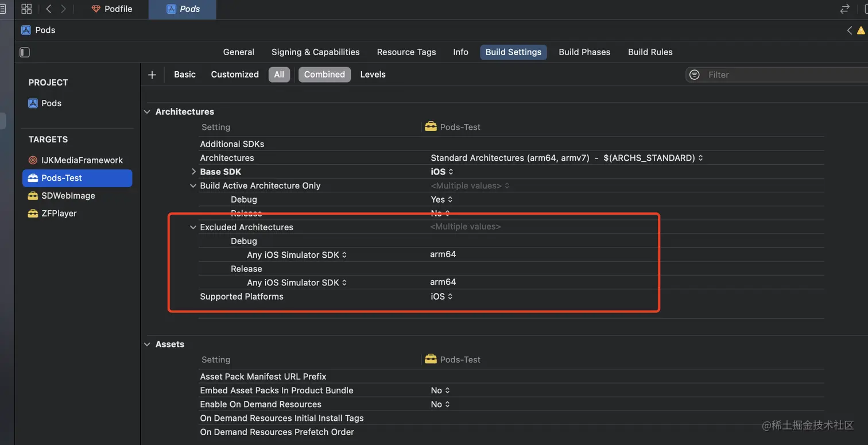The width and height of the screenshot is (868, 445).
Task: Click the ruby icon on the Podfile tab
Action: (96, 9)
